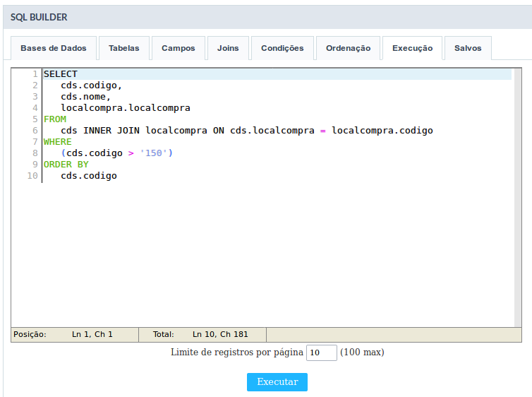Click the Limite de registros por página label
Screen dimensions: 532x397
[237, 352]
